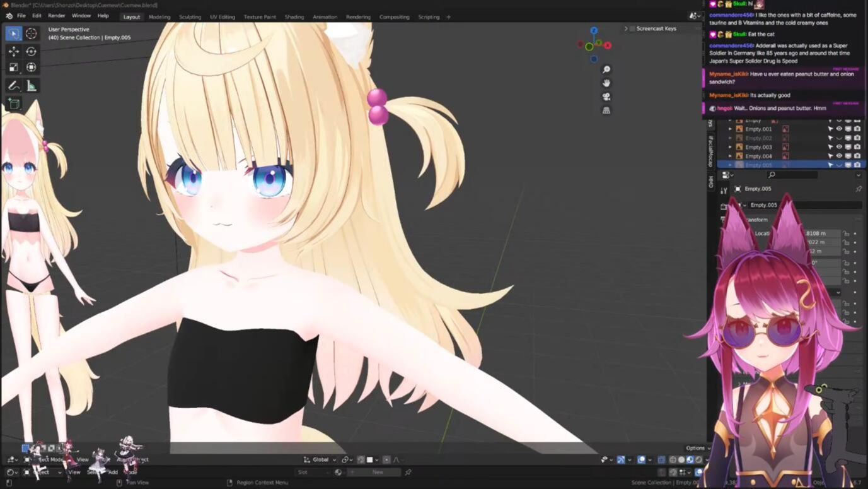Activate the 3D Cursor tool
Image resolution: width=868 pixels, height=489 pixels.
(31, 33)
